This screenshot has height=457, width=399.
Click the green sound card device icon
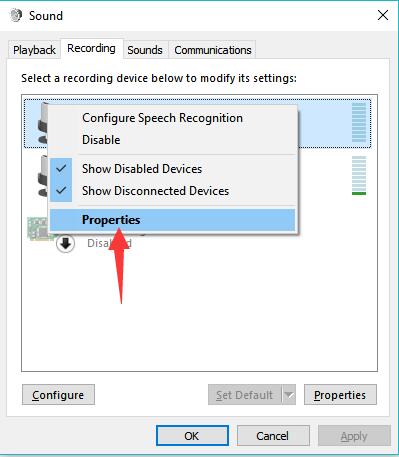pyautogui.click(x=38, y=228)
